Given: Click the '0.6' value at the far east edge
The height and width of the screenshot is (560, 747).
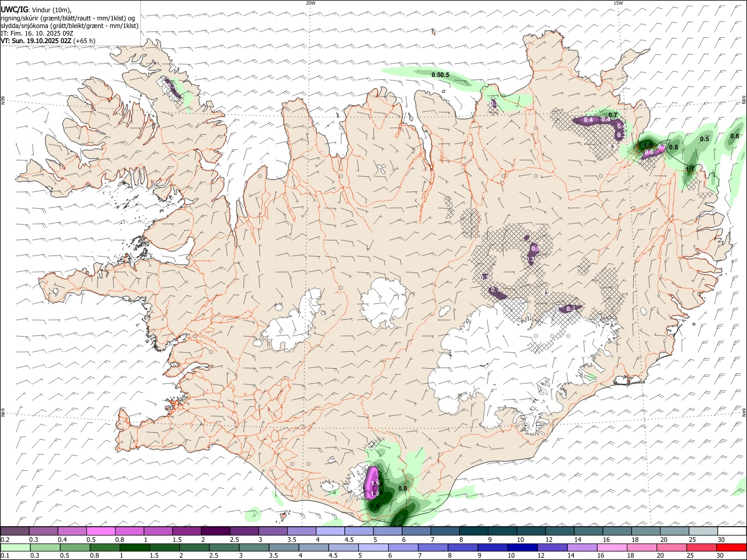Looking at the screenshot, I should pos(735,136).
